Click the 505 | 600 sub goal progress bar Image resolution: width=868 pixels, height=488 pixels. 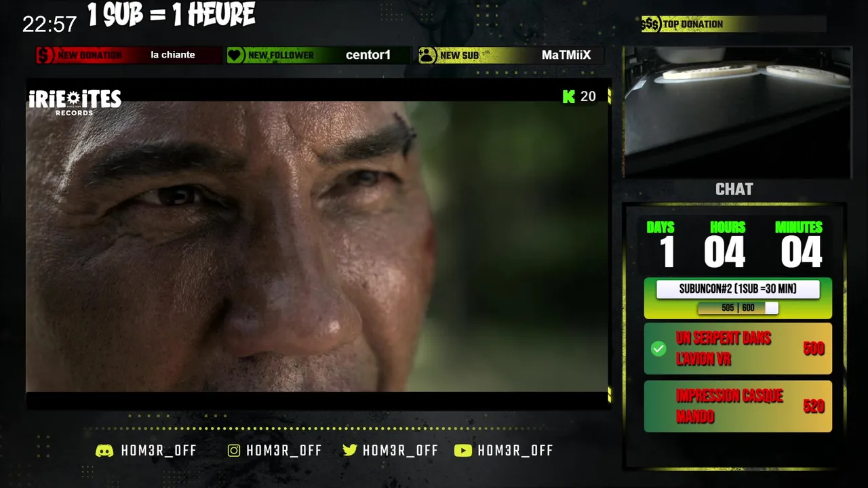(738, 308)
